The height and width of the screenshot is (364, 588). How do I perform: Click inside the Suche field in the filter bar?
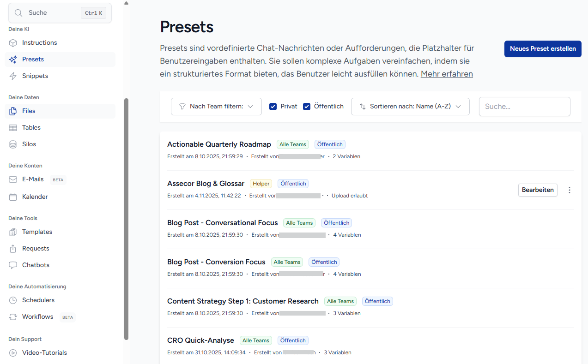(524, 106)
